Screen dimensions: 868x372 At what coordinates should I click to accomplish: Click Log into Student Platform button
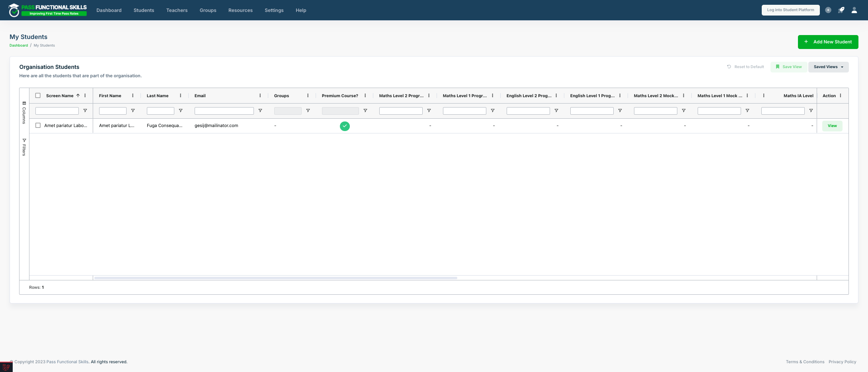pyautogui.click(x=790, y=10)
